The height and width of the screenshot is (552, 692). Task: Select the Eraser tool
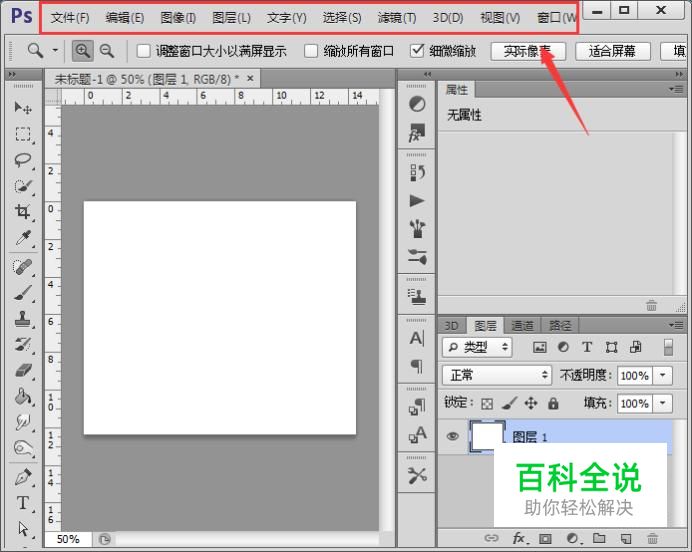click(23, 370)
